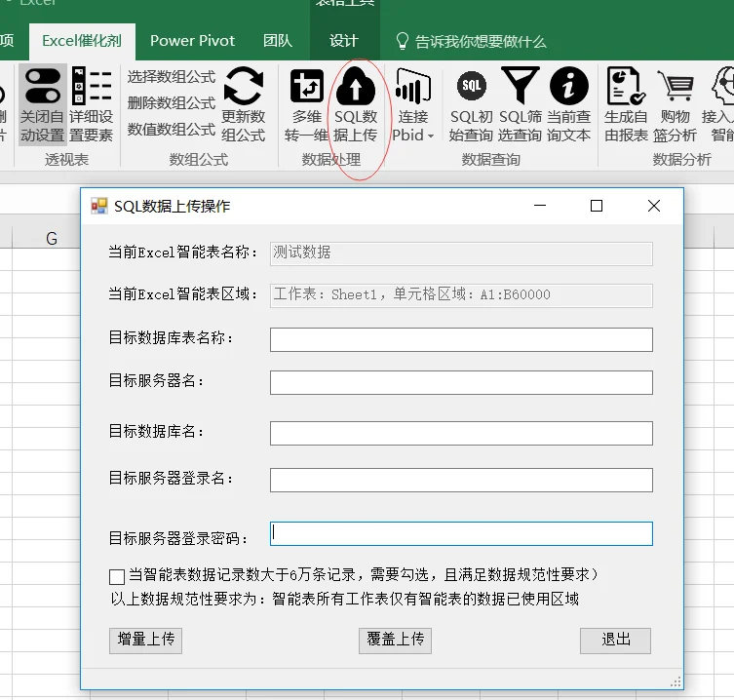
Task: Click 选择数组公式
Action: coord(172,77)
